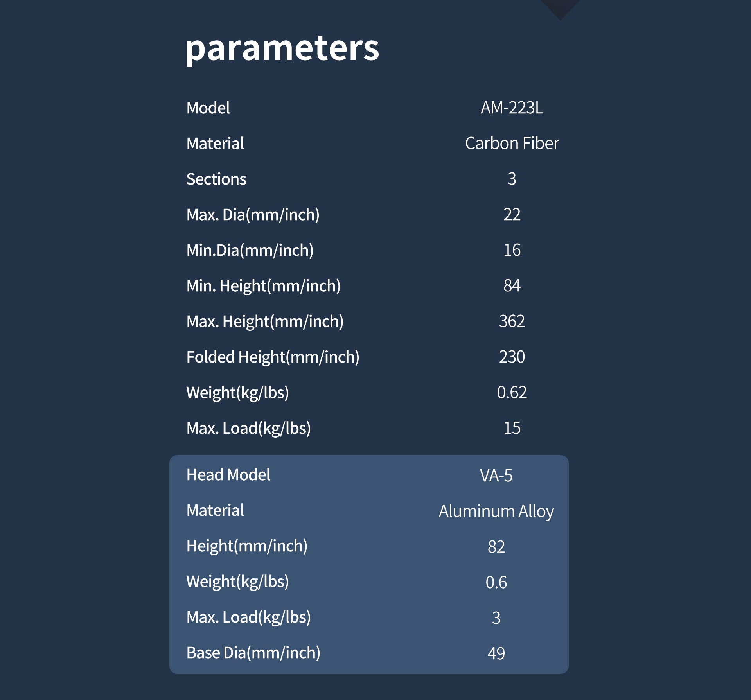Click the weight value 0.62
This screenshot has height=700, width=751.
click(x=512, y=393)
